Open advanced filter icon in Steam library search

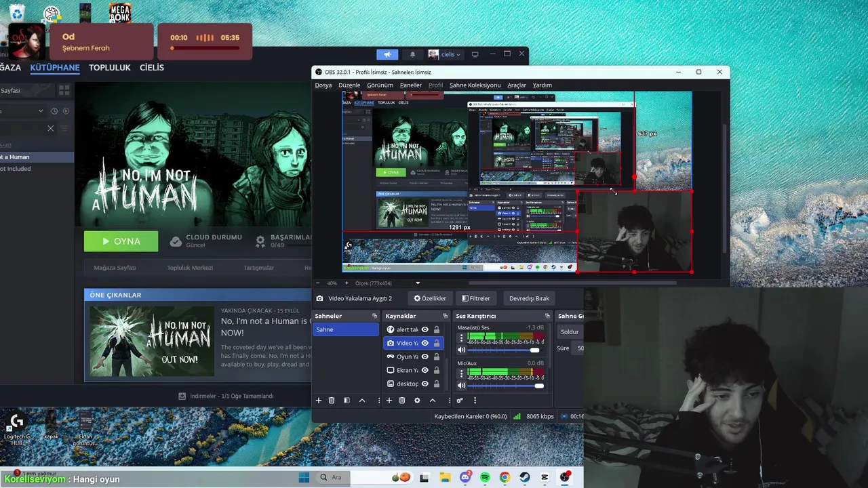coord(64,128)
